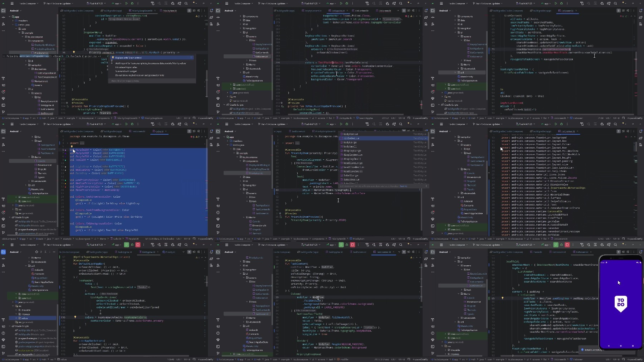
Task: Expand the 'manifests' folder in the intention-popup window tree
Action: [13, 21]
